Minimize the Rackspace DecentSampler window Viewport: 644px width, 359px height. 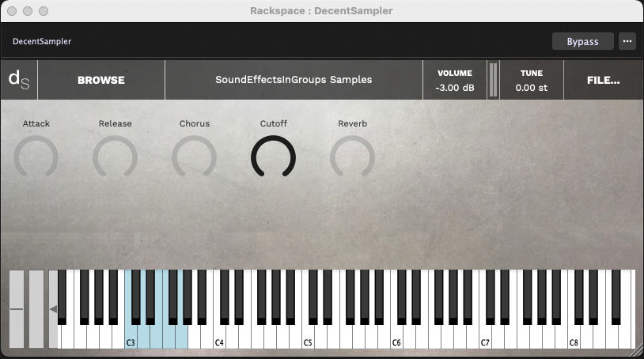(x=28, y=11)
